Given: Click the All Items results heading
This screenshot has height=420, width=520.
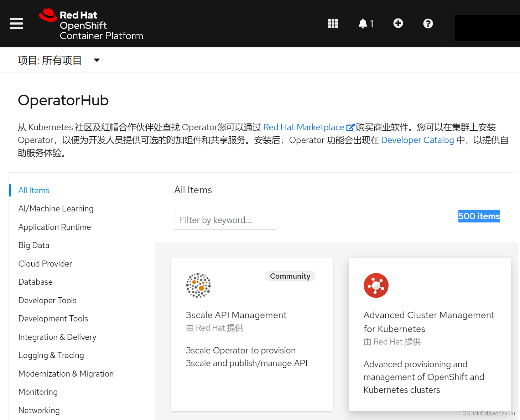Looking at the screenshot, I should [x=193, y=190].
